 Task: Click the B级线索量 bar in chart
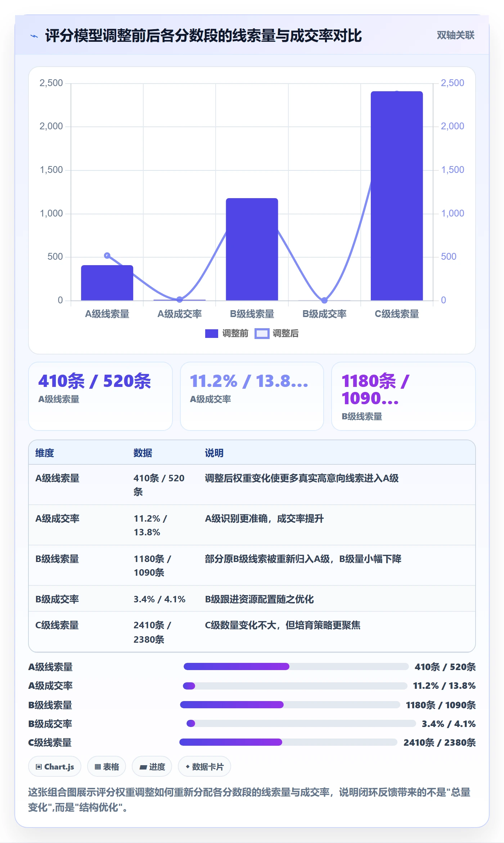coord(252,249)
